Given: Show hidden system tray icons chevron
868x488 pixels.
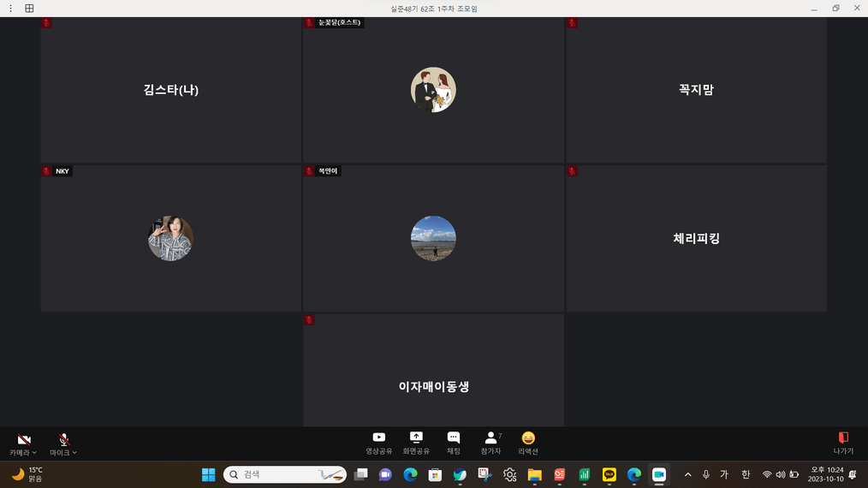Looking at the screenshot, I should [x=687, y=474].
